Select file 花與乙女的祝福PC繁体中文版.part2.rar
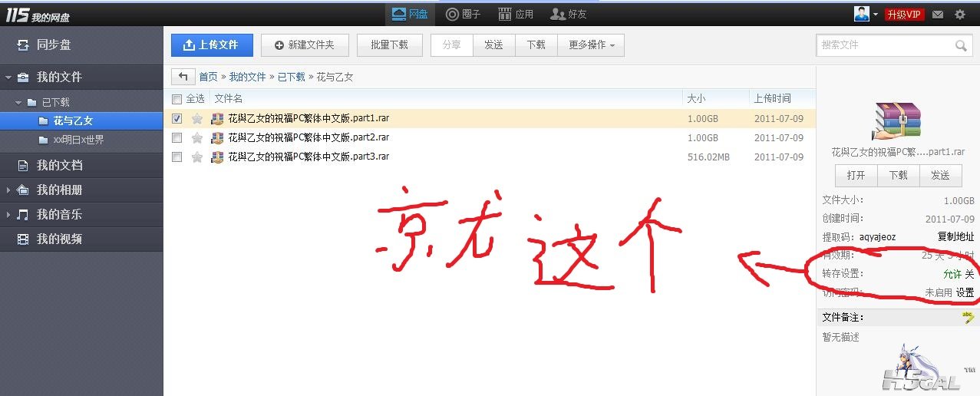980x396 pixels. tap(309, 138)
